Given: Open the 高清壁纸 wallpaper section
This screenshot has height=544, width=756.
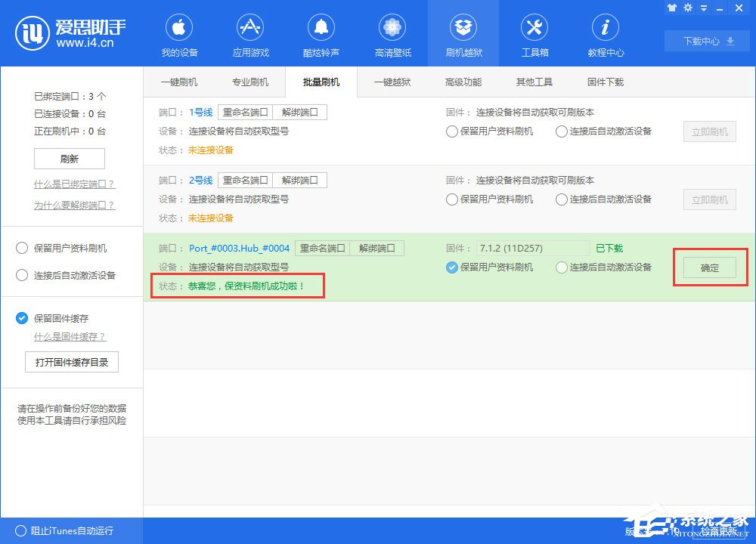Looking at the screenshot, I should coord(392,33).
